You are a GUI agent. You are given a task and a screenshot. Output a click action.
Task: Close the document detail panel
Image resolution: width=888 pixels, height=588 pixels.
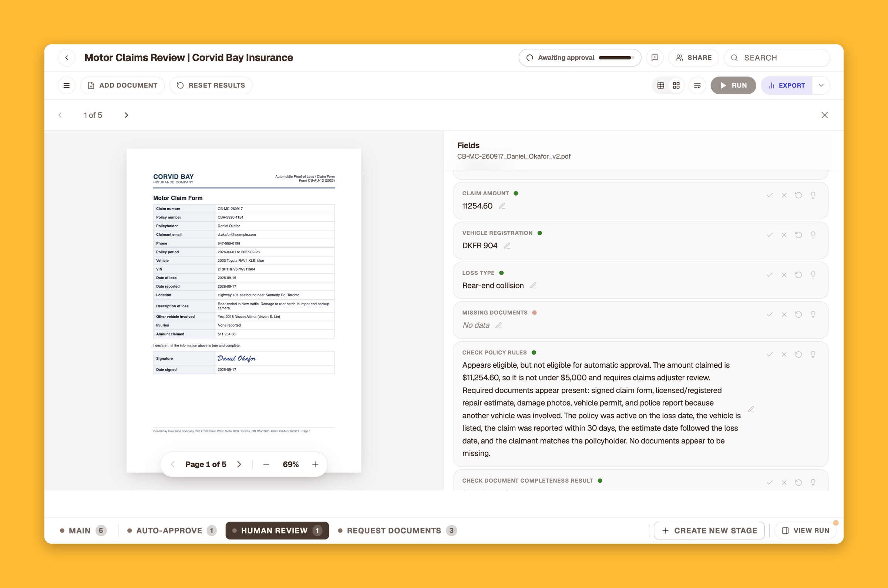[x=824, y=115]
